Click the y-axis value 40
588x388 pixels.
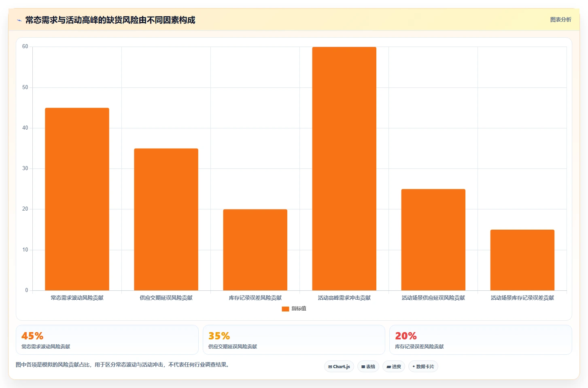(x=25, y=128)
